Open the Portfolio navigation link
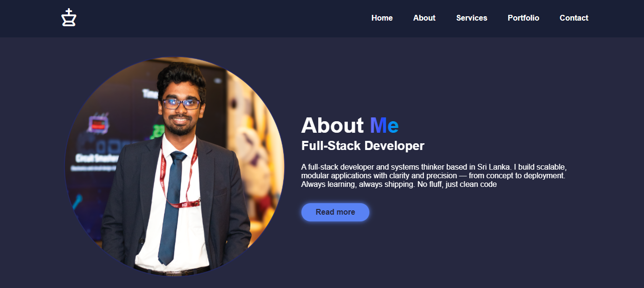Viewport: 644px width, 288px height. [523, 18]
